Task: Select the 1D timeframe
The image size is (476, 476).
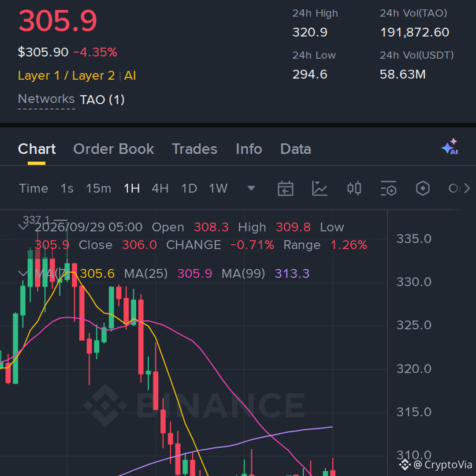Action: 189,189
